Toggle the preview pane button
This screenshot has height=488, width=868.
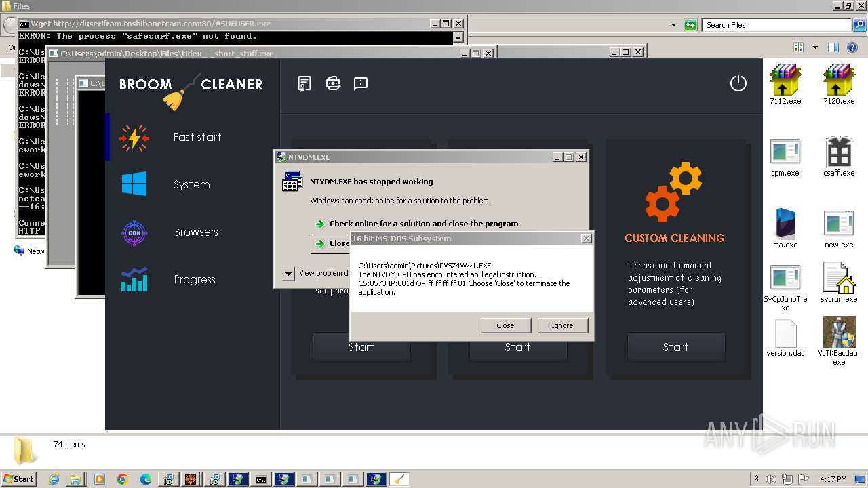[x=833, y=47]
